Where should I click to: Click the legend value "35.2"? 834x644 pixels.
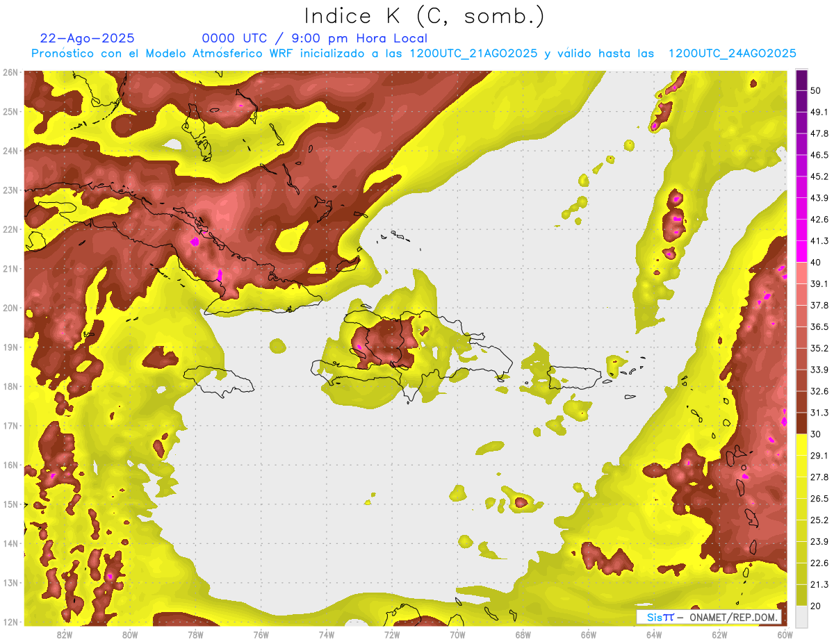tap(819, 348)
